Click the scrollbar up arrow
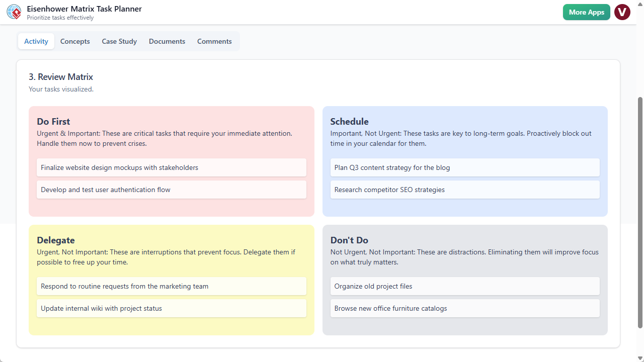The image size is (644, 362). coord(640,4)
